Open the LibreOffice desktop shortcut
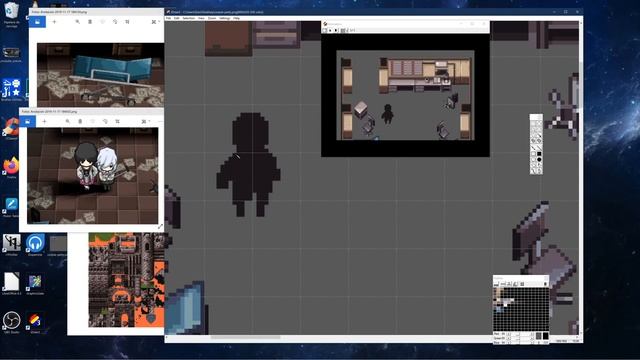The height and width of the screenshot is (360, 640). point(11,283)
